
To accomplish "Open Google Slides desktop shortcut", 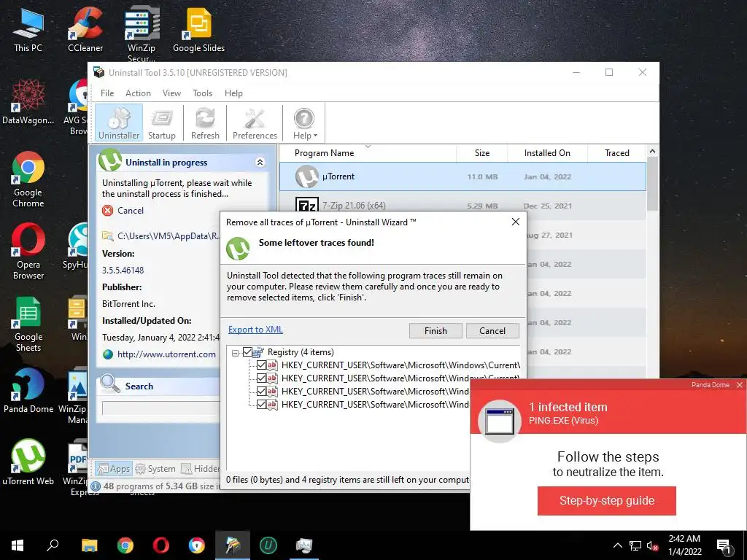I will pyautogui.click(x=198, y=30).
